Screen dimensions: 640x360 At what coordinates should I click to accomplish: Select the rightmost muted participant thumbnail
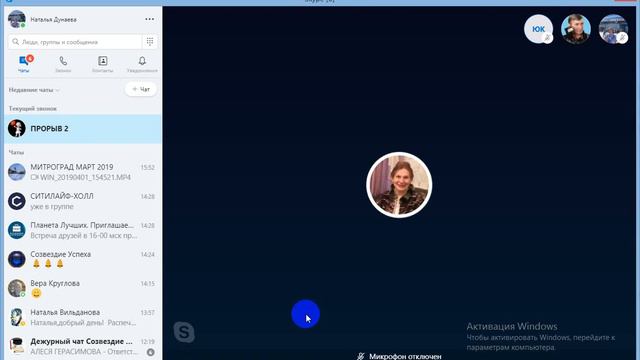613,29
